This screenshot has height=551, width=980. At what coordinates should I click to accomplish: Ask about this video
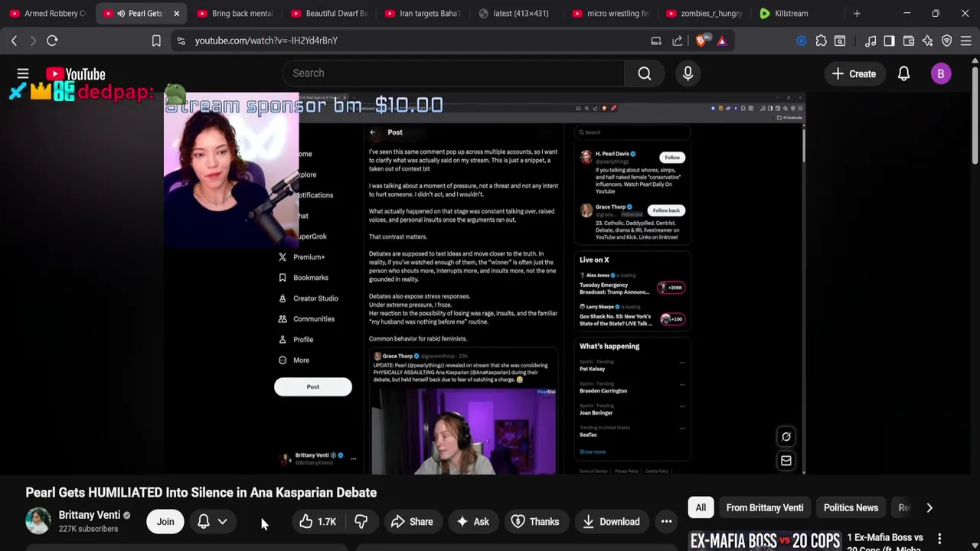pos(472,522)
